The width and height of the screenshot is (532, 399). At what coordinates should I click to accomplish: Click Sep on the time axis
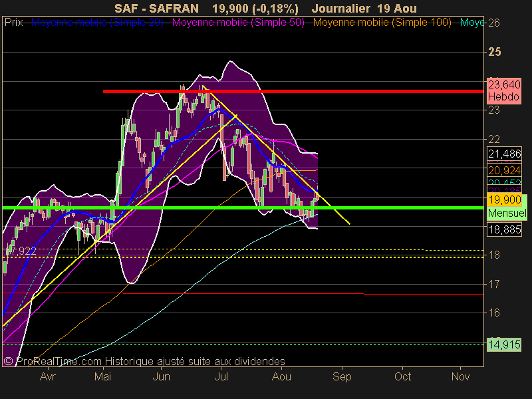[342, 376]
